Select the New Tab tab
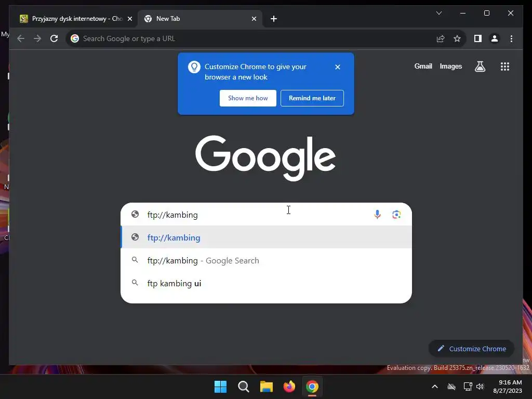 pyautogui.click(x=200, y=19)
